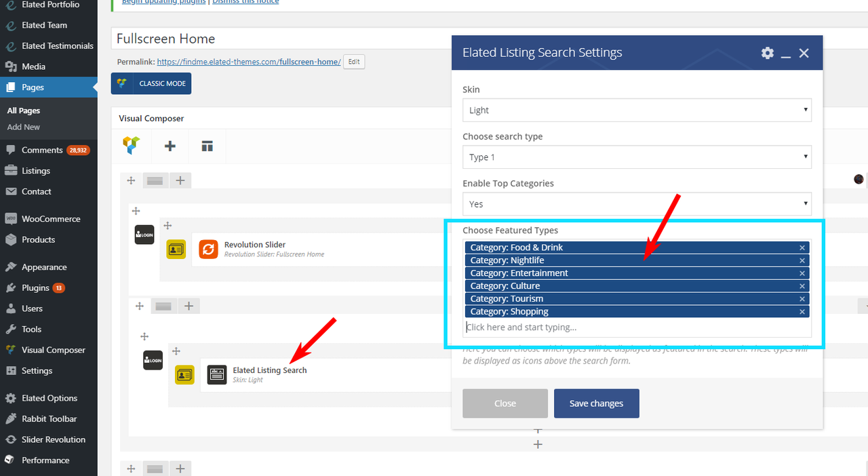Click the Contact envelope icon
The width and height of the screenshot is (868, 476).
[10, 191]
